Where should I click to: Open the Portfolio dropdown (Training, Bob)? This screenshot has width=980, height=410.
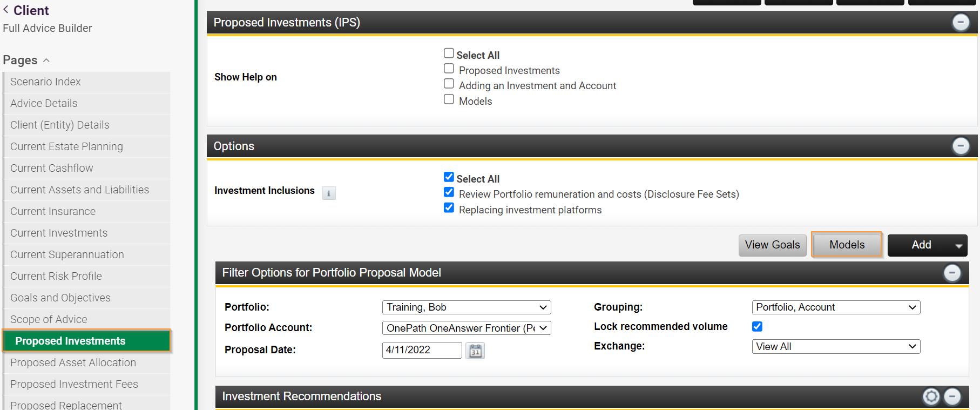click(467, 307)
